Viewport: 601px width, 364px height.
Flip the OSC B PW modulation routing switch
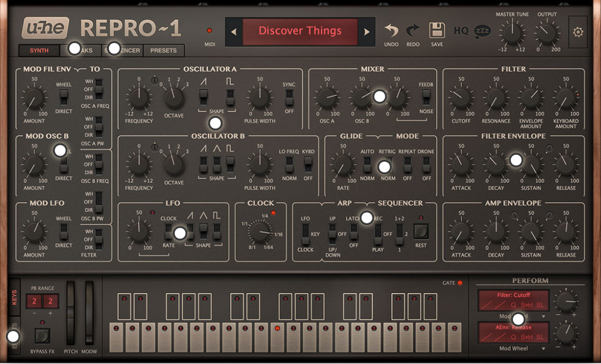[99, 202]
